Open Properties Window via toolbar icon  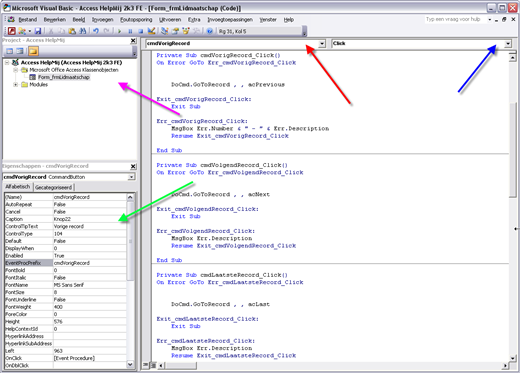[x=175, y=31]
